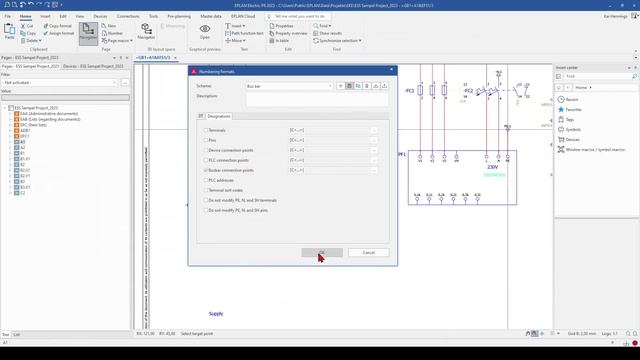640x360 pixels.
Task: Click the Copy icon in the Clipboard group
Action: [x=23, y=33]
